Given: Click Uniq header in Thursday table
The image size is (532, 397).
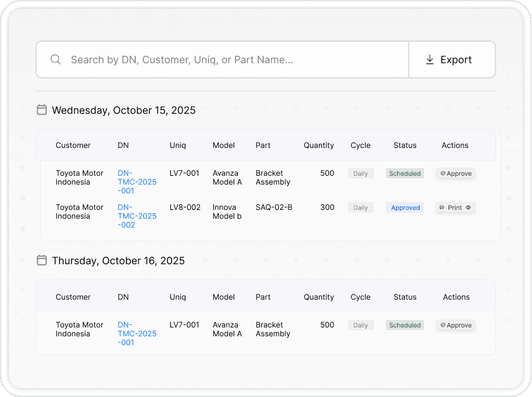Looking at the screenshot, I should tap(178, 297).
